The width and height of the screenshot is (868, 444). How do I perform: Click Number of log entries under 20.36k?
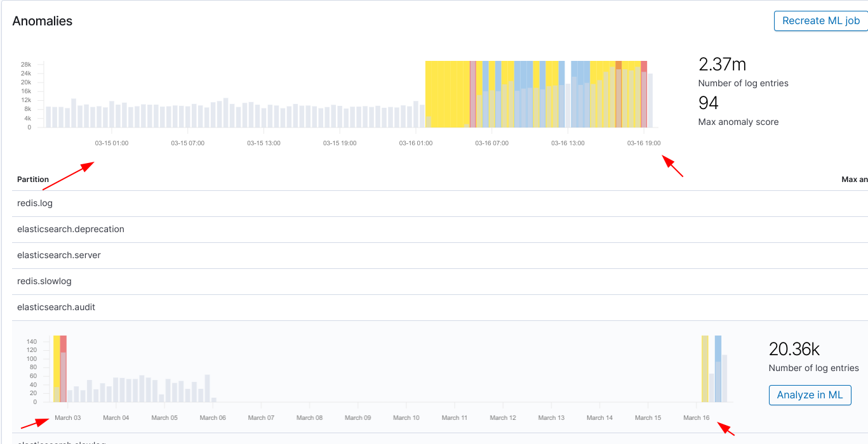(814, 368)
